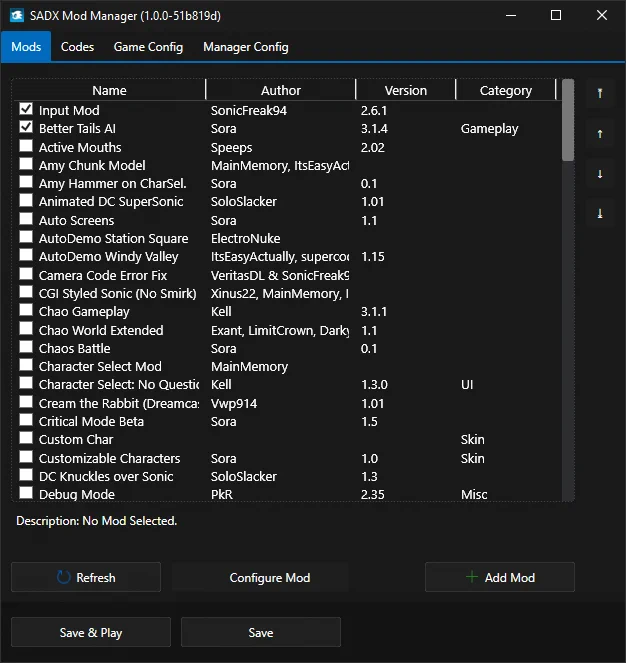
Task: Check the Critical Mode Beta box
Action: click(x=26, y=420)
